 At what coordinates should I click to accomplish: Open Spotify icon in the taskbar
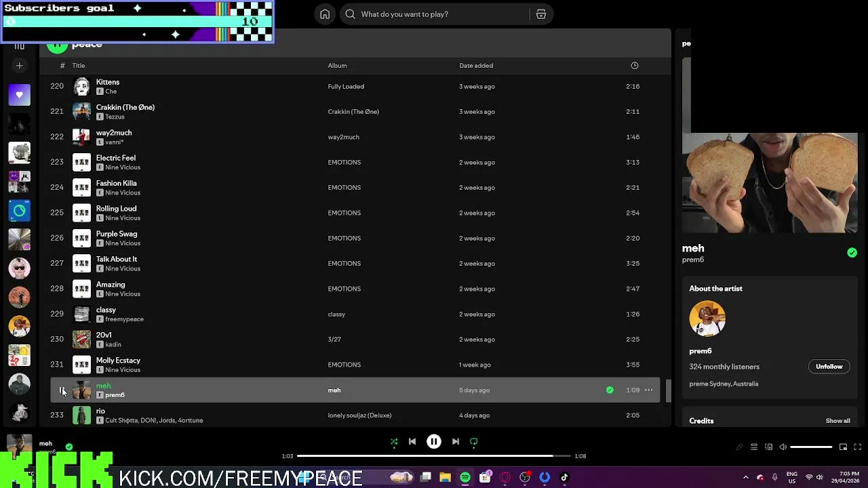465,478
